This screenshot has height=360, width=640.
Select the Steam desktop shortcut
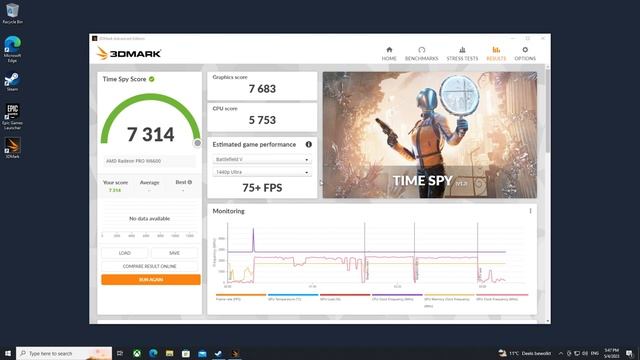pyautogui.click(x=12, y=82)
